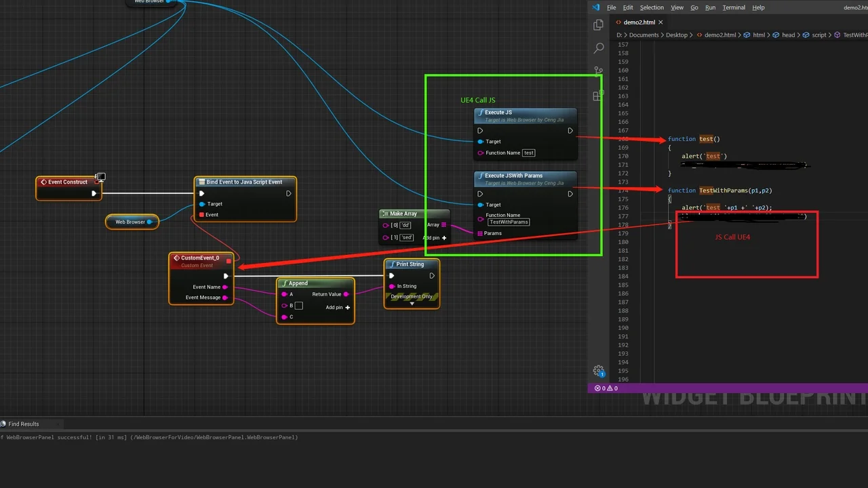868x488 pixels.
Task: Click Add pin on the Append node
Action: 347,308
